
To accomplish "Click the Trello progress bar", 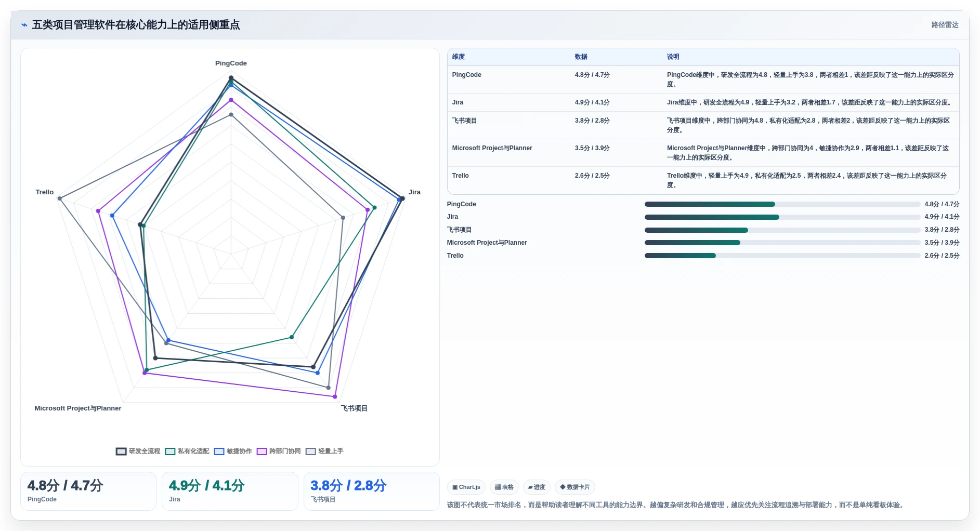I will point(782,256).
